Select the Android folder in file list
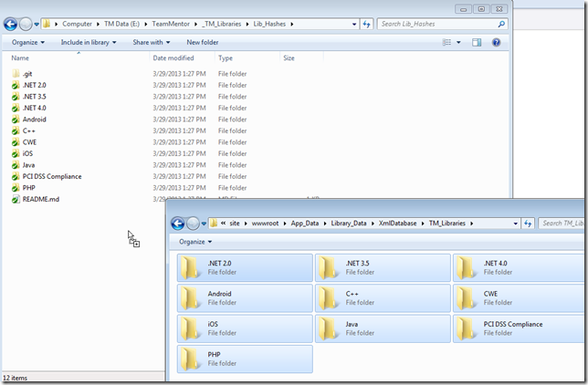588x385 pixels. click(34, 120)
